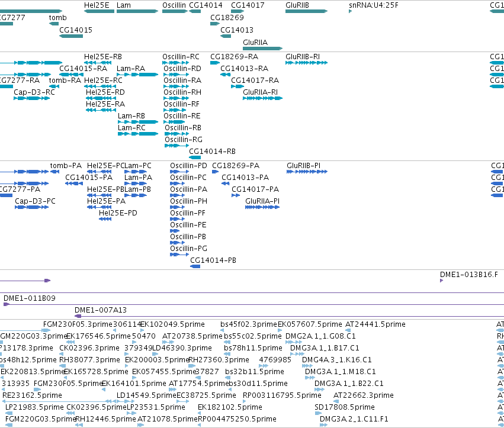This screenshot has height=428, width=504.
Task: Select protein Oscillin-PG
Action: click(179, 255)
